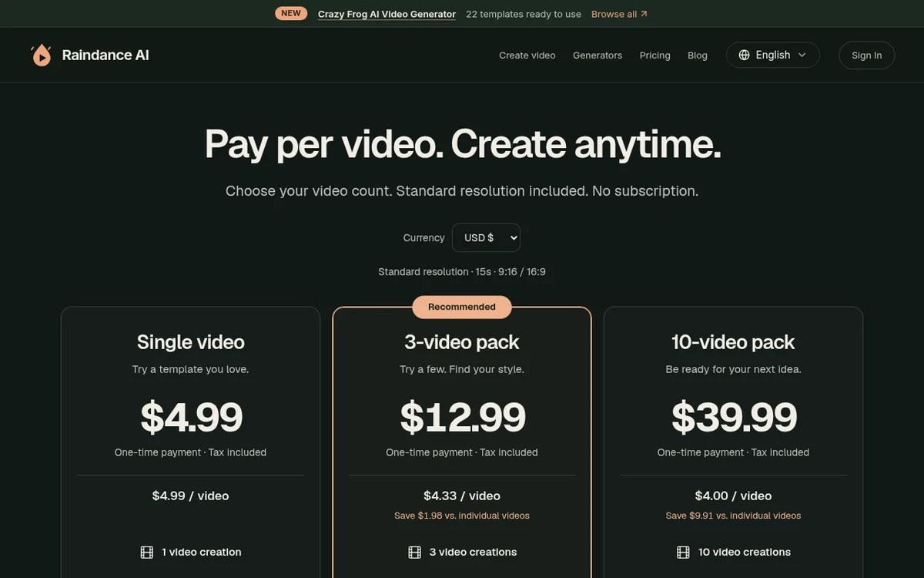Click "Save $1.98 vs. individual videos" text
Viewport: 924px width, 578px height.
(x=462, y=516)
